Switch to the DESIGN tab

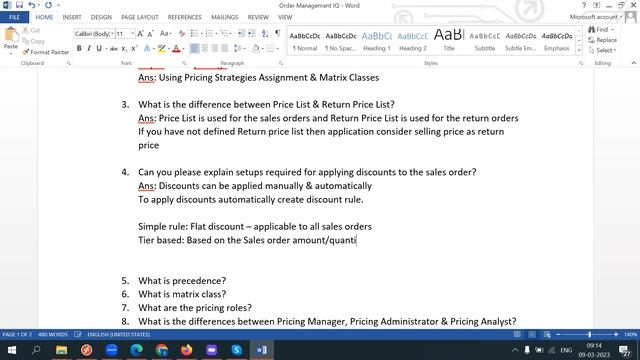(x=101, y=17)
